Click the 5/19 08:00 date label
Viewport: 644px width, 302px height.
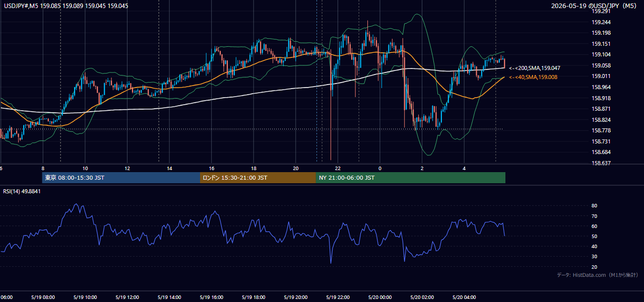(43, 297)
